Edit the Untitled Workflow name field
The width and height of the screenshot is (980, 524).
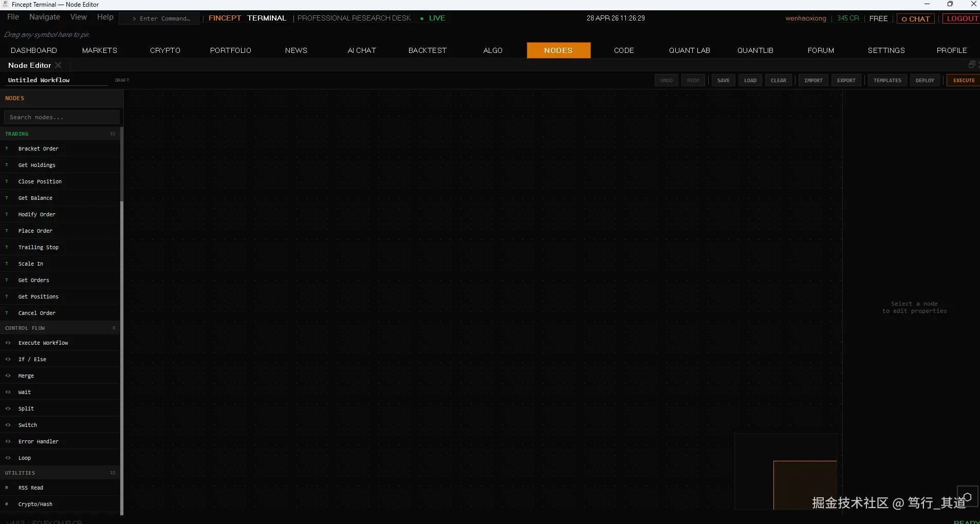(x=57, y=80)
